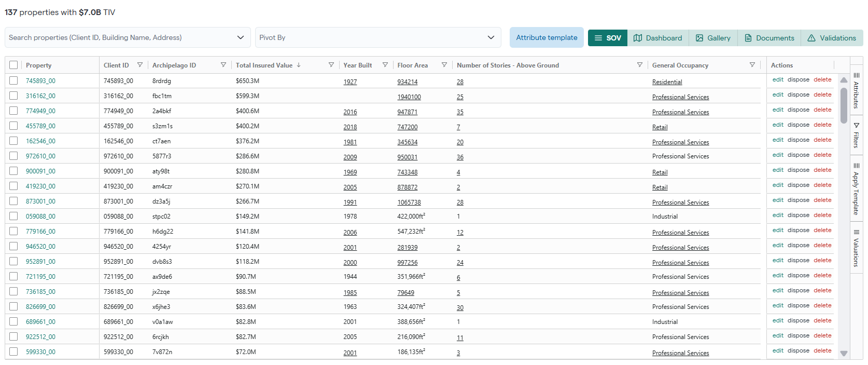Image resolution: width=868 pixels, height=365 pixels.
Task: Select the checkbox for property 455789_00
Action: point(13,126)
